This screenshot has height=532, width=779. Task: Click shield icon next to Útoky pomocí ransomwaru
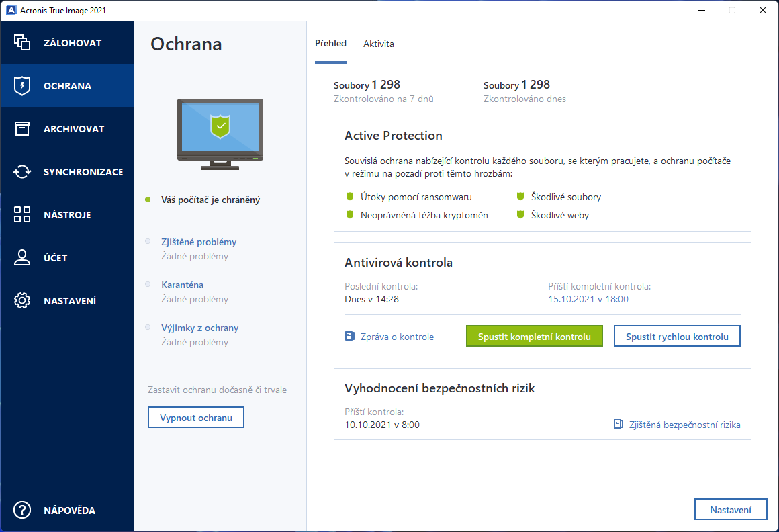pyautogui.click(x=350, y=197)
